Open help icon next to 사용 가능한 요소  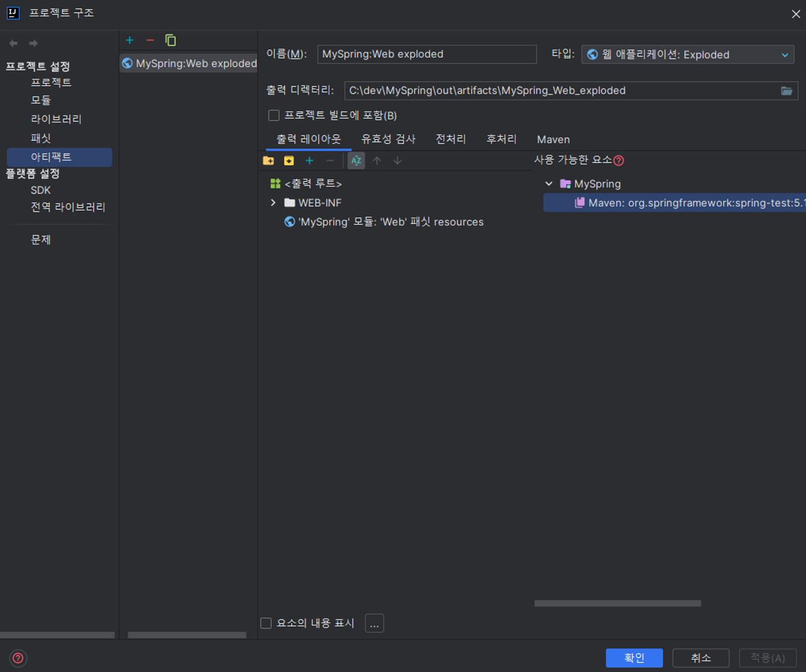[x=619, y=161]
